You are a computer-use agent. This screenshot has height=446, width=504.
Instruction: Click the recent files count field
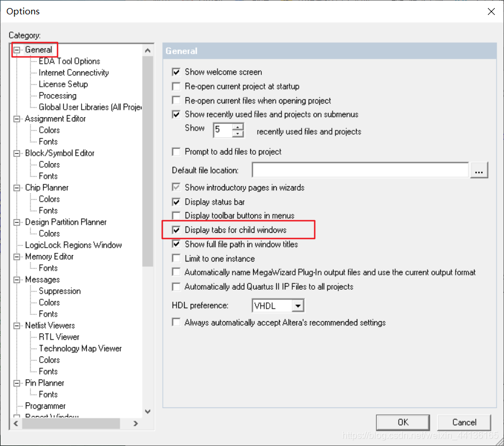223,130
